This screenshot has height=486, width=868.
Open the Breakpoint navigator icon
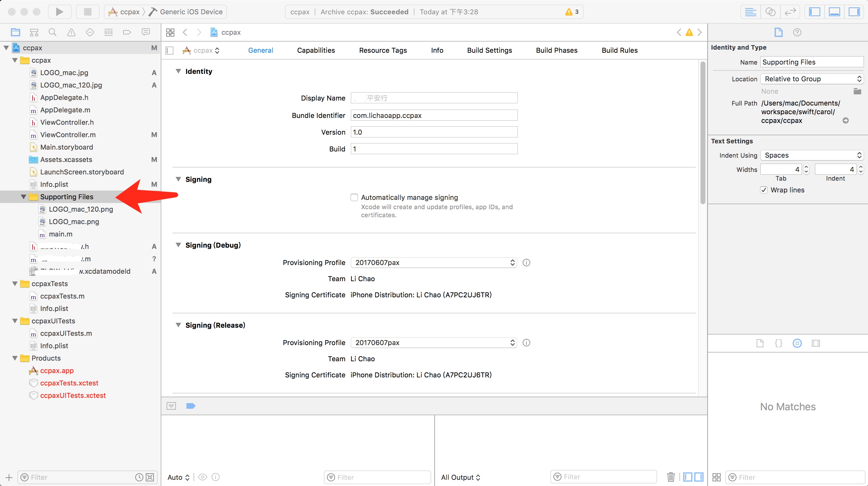tap(127, 32)
